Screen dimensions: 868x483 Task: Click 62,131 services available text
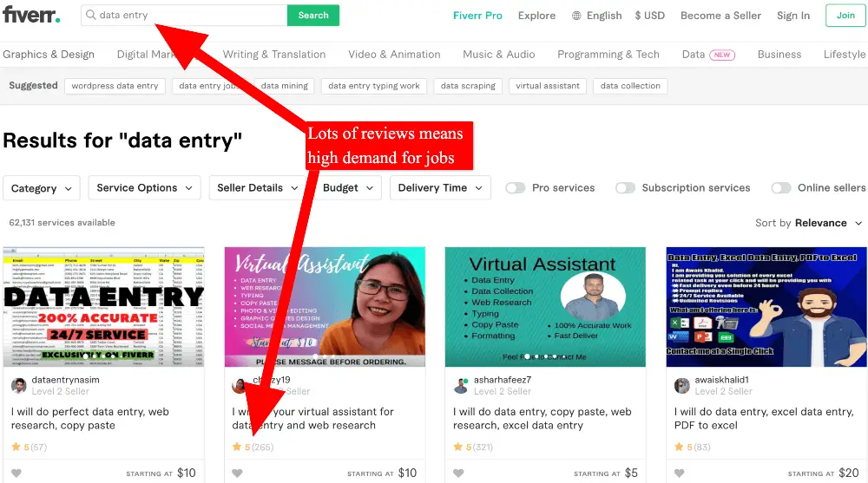tap(62, 222)
